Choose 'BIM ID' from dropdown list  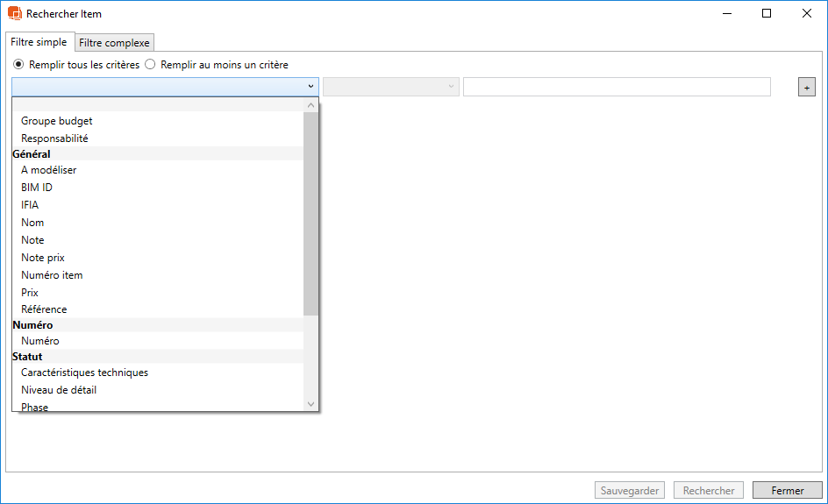click(x=37, y=188)
